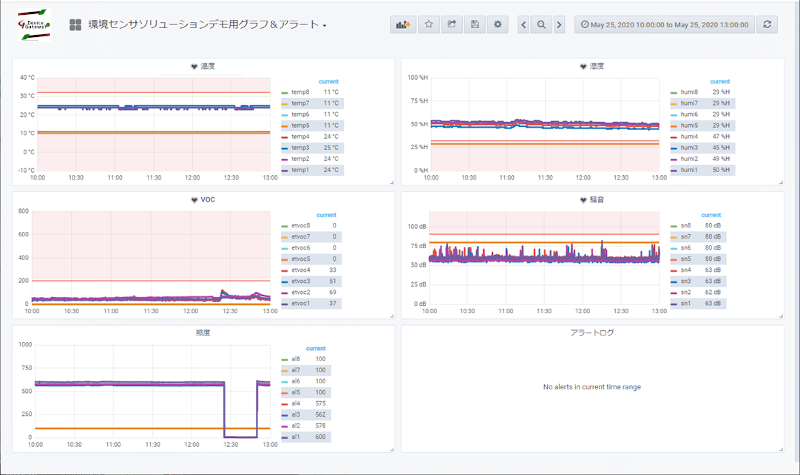Viewport: 800px width, 475px height.
Task: Open the アラートログ panel title menu
Action: [x=591, y=332]
